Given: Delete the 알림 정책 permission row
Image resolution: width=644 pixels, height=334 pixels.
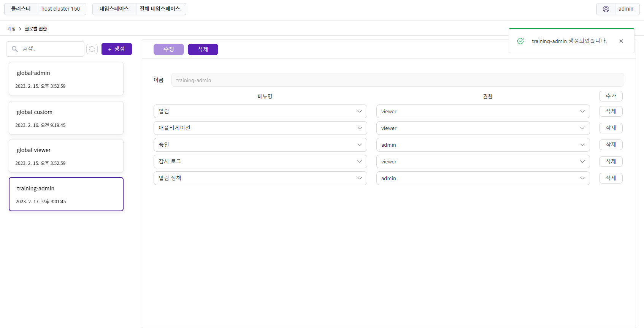Looking at the screenshot, I should (611, 178).
